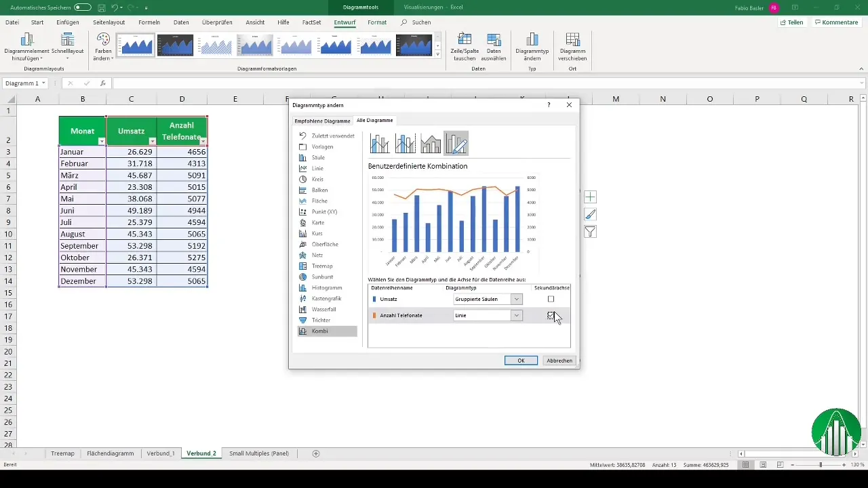Click the Teilen button

[x=791, y=22]
